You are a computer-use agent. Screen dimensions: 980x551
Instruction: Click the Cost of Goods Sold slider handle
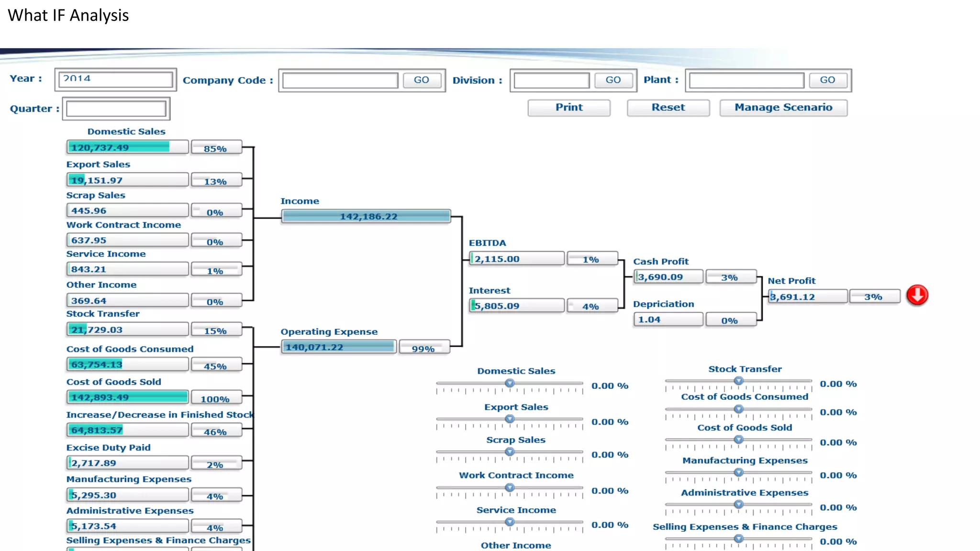(x=738, y=440)
